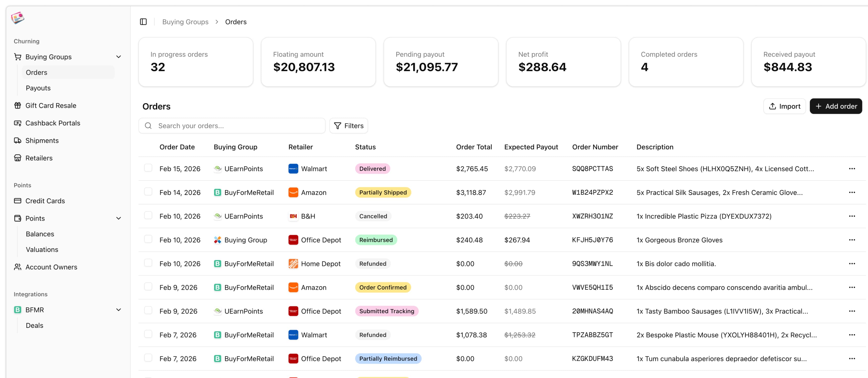Collapse the Buying Groups section
This screenshot has height=378, width=868.
click(x=118, y=56)
